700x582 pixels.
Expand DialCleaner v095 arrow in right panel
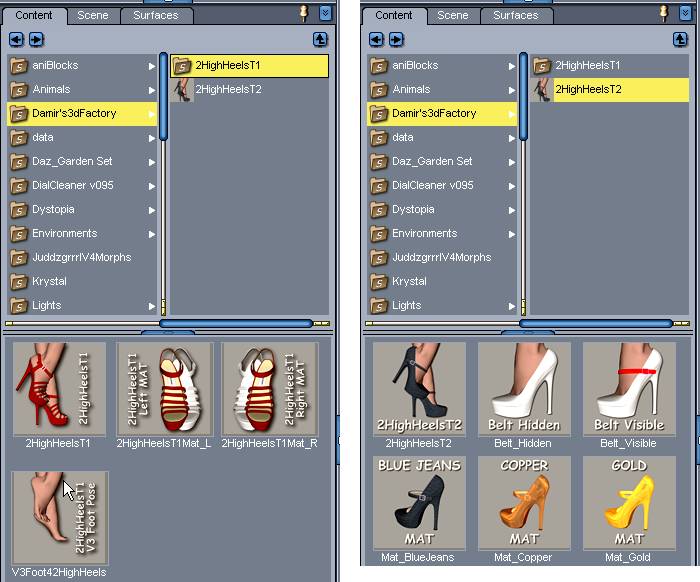click(512, 186)
